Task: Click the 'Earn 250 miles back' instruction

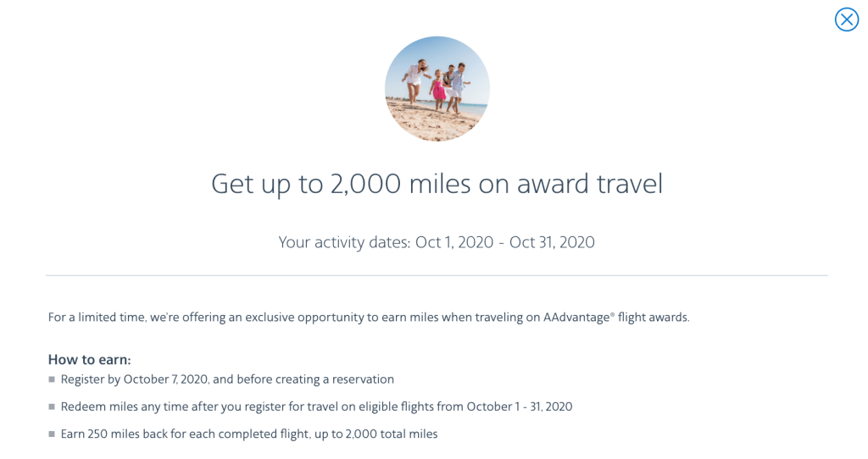Action: [x=249, y=434]
